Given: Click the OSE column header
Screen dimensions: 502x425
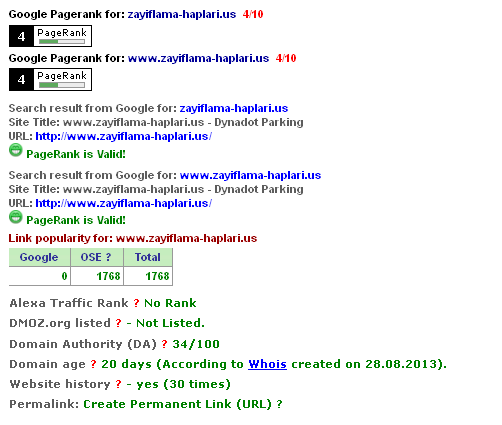Looking at the screenshot, I should pyautogui.click(x=97, y=257).
